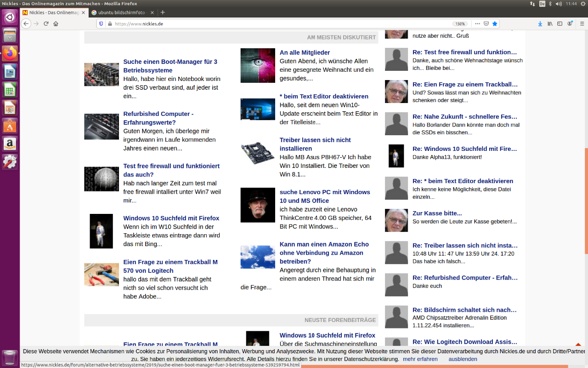Open the Trash in dock

(10, 357)
